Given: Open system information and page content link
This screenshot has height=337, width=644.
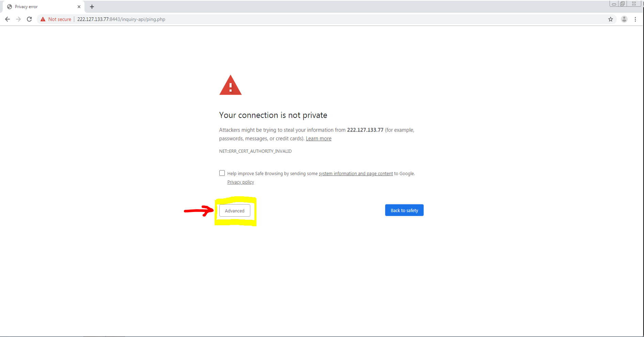Looking at the screenshot, I should [356, 174].
